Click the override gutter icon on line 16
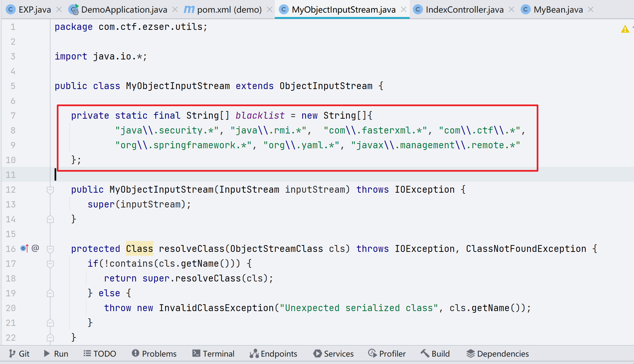Screen dimensions: 634x364 [24, 248]
